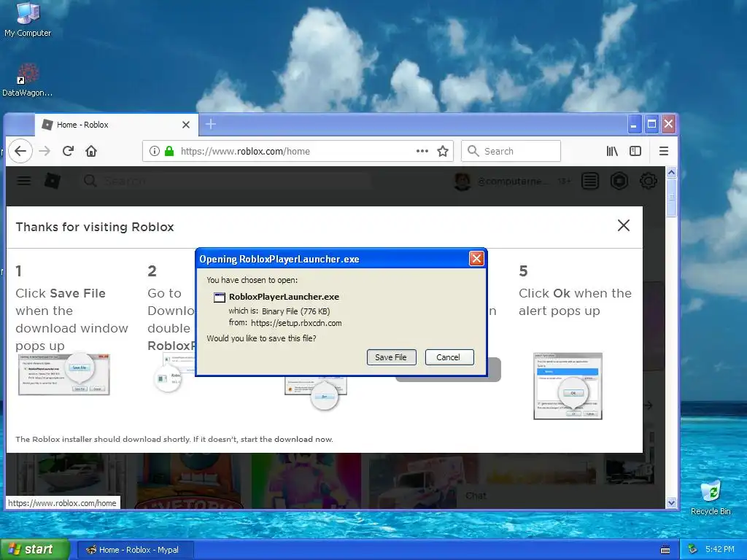Open the page actions three-dots menu

[422, 151]
